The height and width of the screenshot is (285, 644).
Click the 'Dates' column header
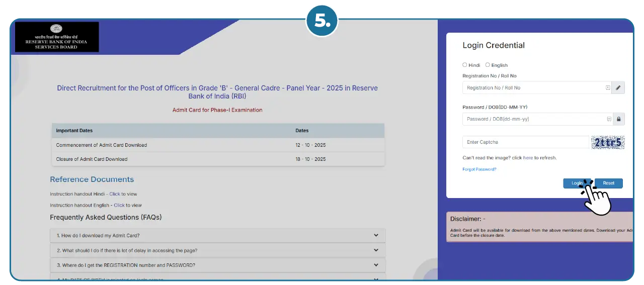302,131
